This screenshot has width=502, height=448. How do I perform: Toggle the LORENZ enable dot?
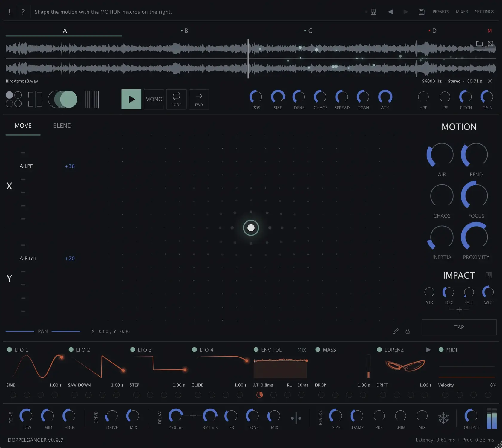[379, 349]
